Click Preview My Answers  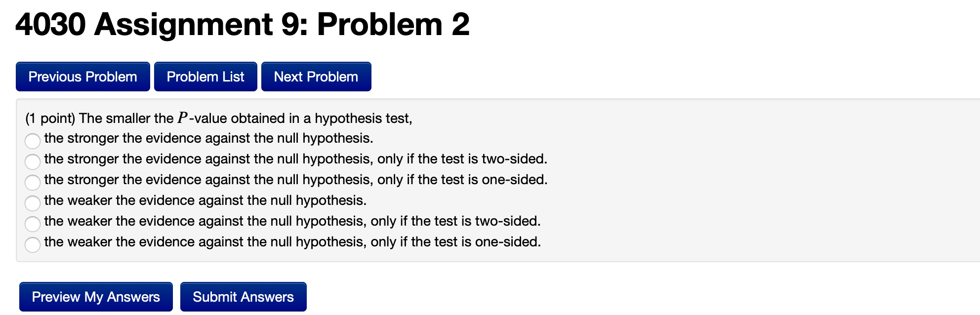click(x=96, y=297)
